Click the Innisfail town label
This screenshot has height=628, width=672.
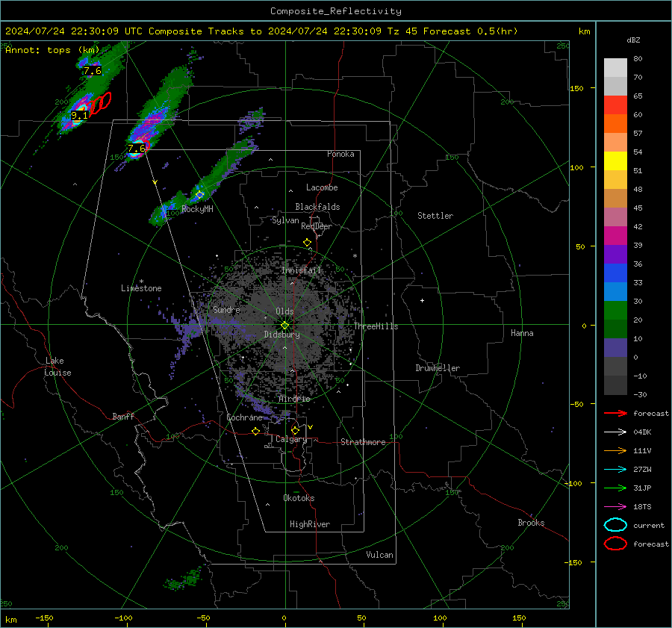(x=301, y=270)
